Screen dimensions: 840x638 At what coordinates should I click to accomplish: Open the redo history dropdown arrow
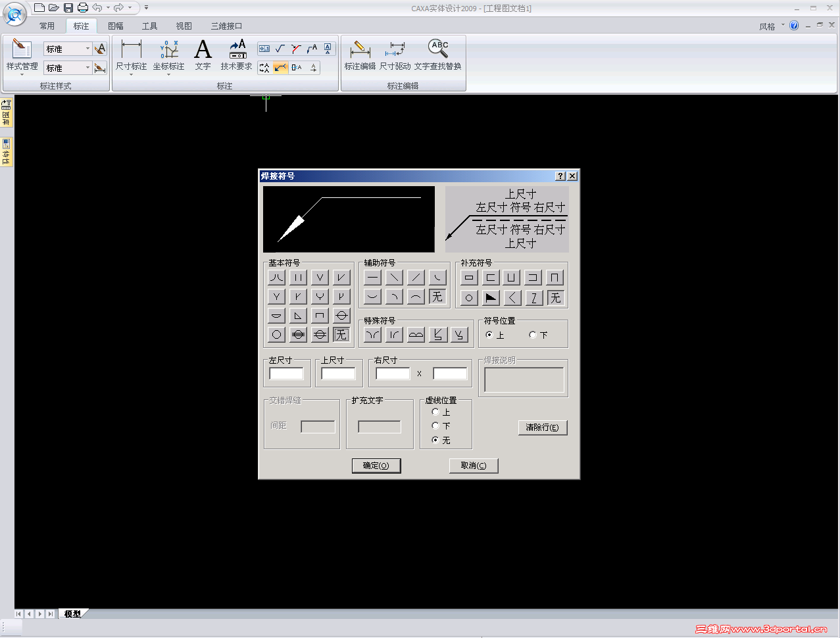click(130, 8)
